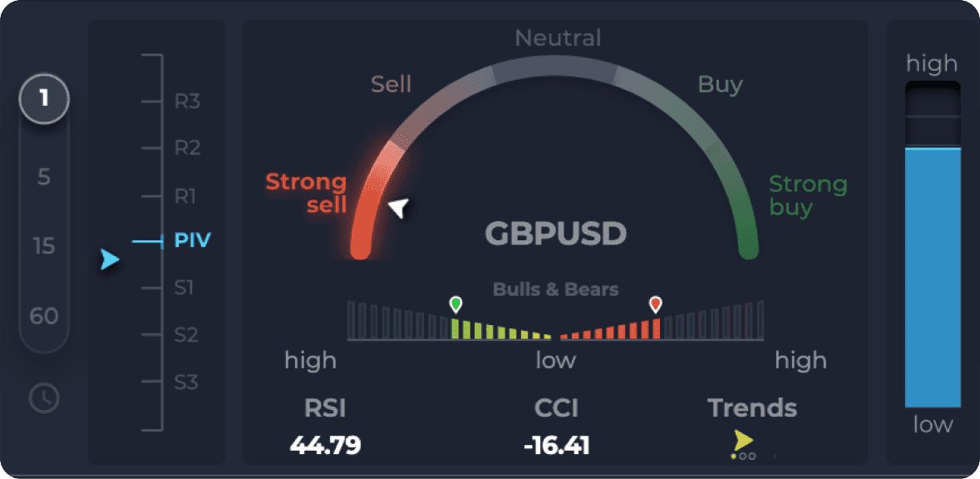Image resolution: width=980 pixels, height=479 pixels.
Task: Click the PIV pivot level label
Action: [193, 241]
